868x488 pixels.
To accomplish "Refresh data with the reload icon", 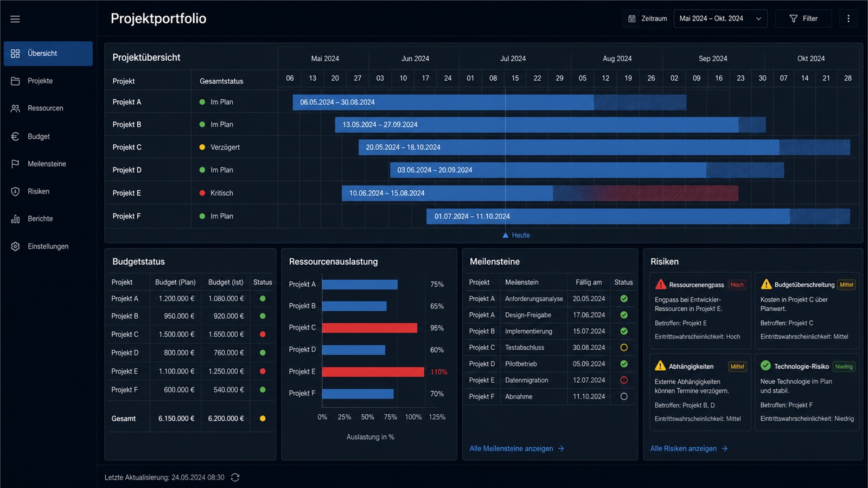I will (x=235, y=477).
